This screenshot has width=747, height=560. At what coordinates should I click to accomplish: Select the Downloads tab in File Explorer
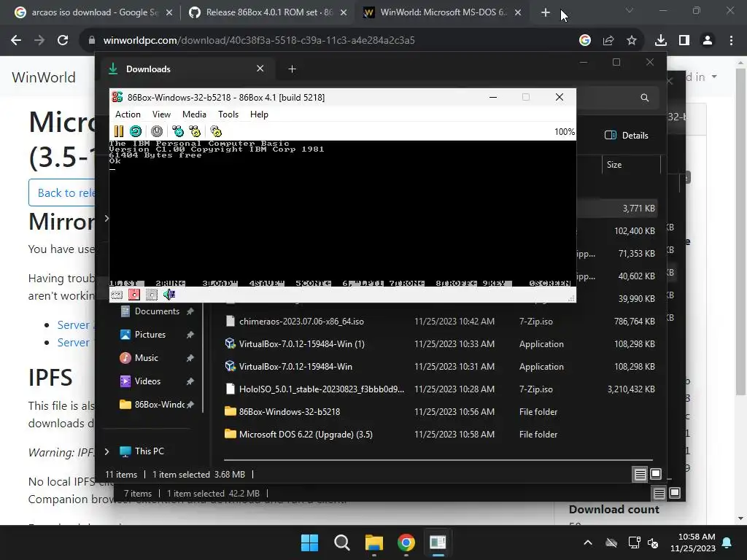pos(186,69)
